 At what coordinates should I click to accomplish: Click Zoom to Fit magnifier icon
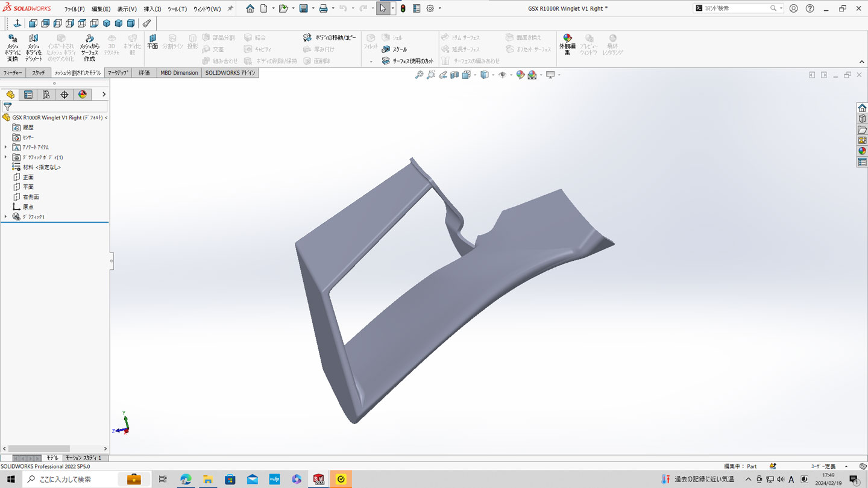click(419, 75)
